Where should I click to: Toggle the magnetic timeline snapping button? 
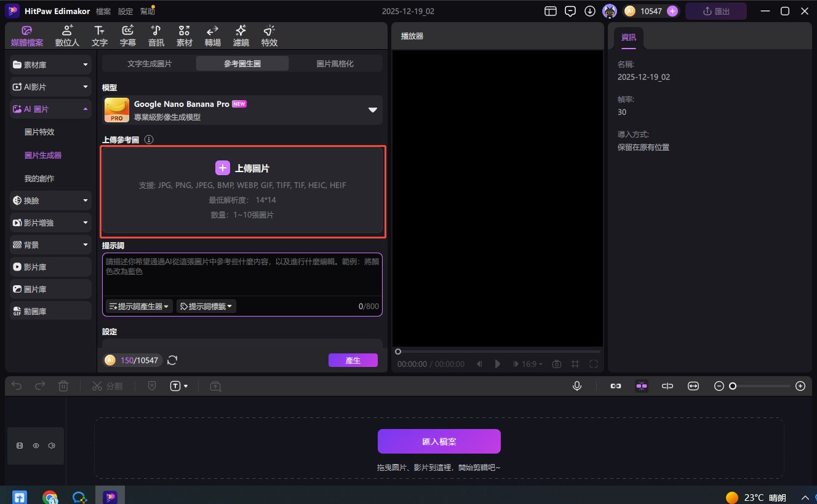[x=642, y=385]
